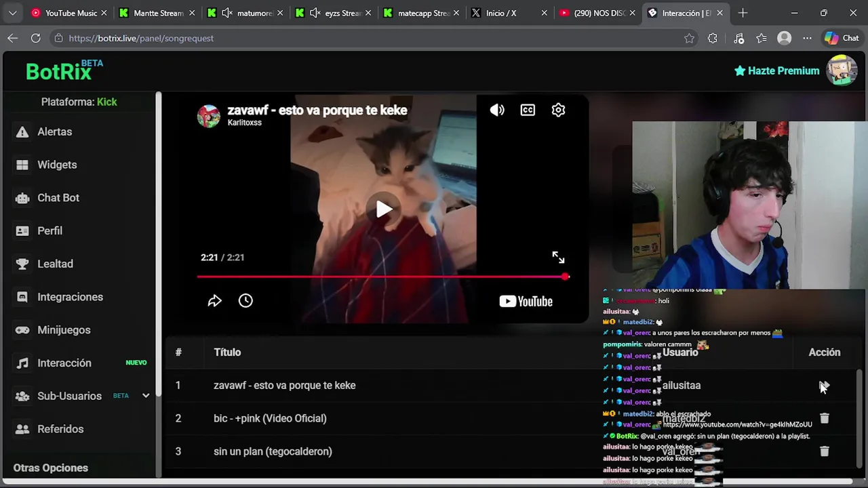The height and width of the screenshot is (488, 868).
Task: Open the user avatar menu
Action: pos(842,70)
